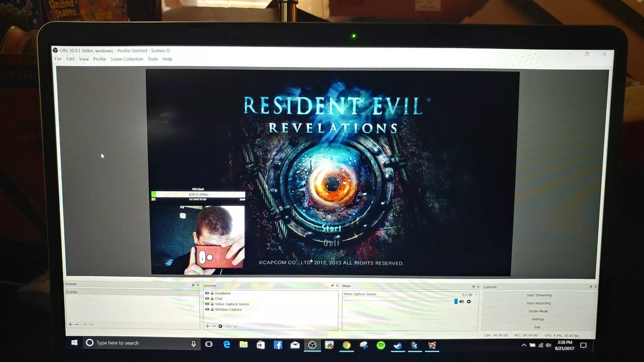
Task: Open mixer settings gear for Video Capture Device
Action: (x=469, y=301)
